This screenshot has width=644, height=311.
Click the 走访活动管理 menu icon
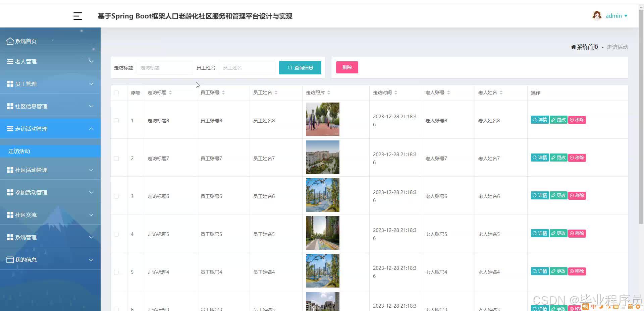pos(10,129)
